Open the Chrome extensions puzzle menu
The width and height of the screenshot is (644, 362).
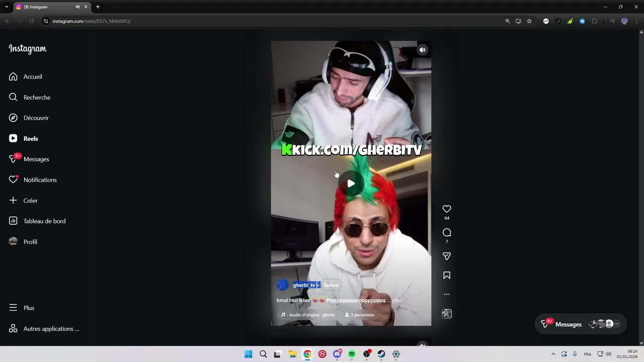[595, 21]
